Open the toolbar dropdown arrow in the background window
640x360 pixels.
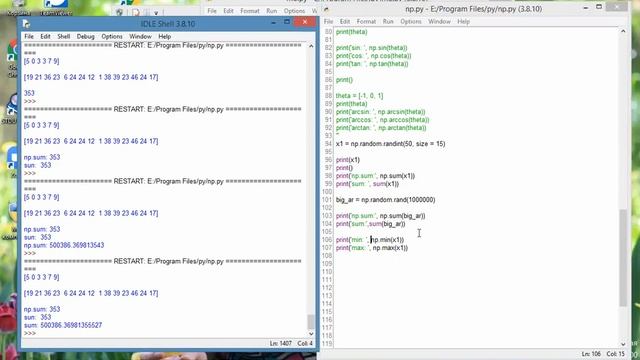click(x=156, y=13)
